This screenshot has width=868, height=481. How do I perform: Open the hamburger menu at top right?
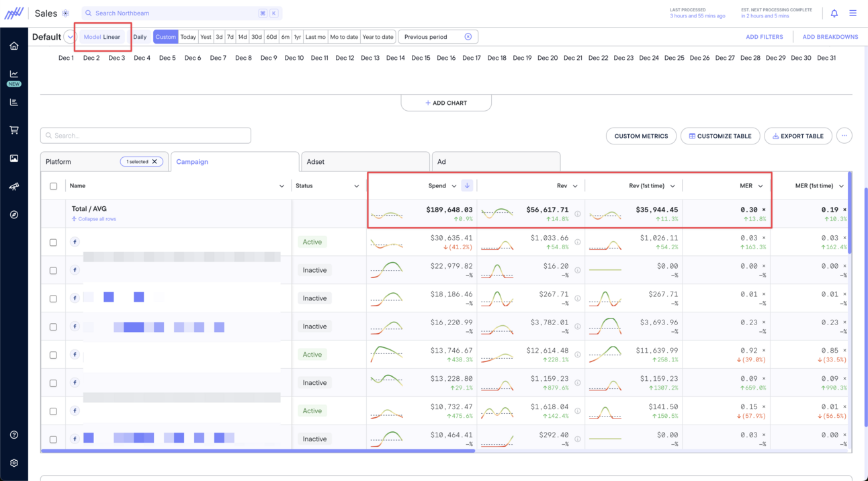(x=853, y=13)
